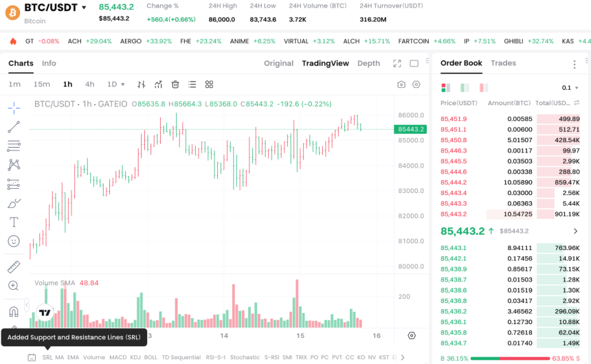591x364 pixels.
Task: Open the emoji sticker tool
Action: [x=14, y=241]
